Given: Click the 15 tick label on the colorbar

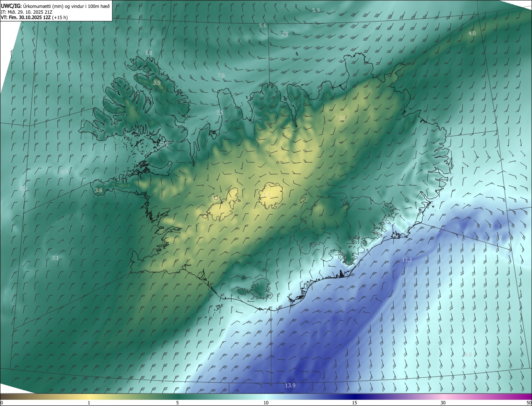Looking at the screenshot, I should (355, 403).
